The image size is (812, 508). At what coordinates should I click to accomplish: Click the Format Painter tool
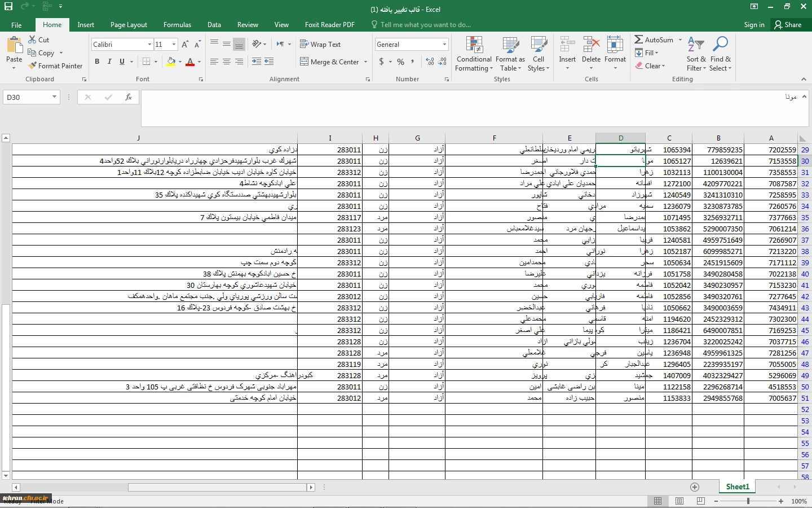[55, 66]
